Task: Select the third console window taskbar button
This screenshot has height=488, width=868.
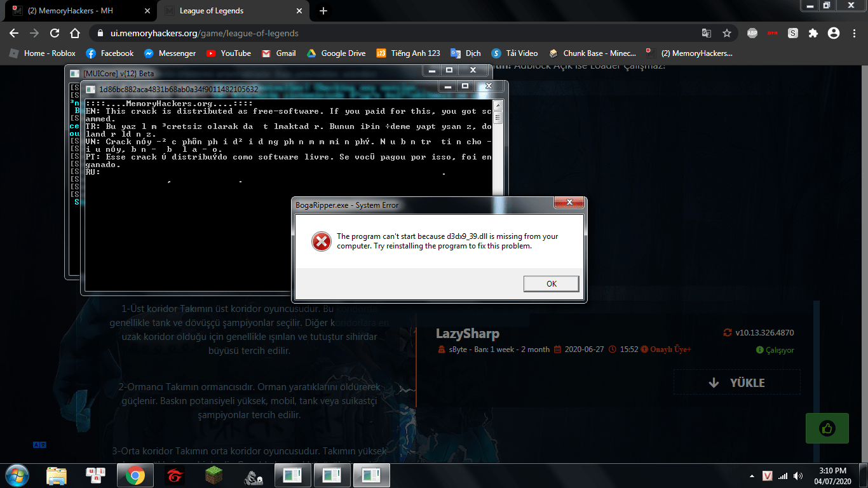Action: [x=372, y=475]
